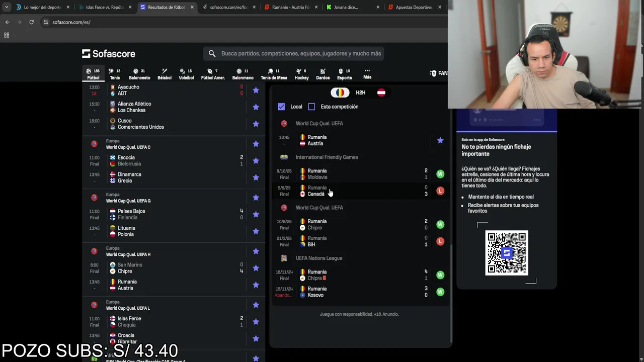Select the Romania flag team tab
The height and width of the screenshot is (362, 644).
click(340, 93)
